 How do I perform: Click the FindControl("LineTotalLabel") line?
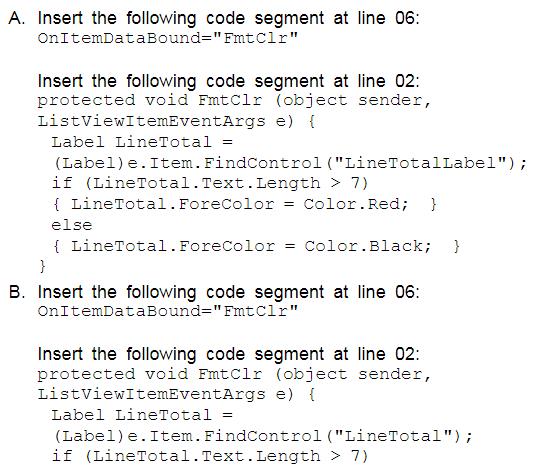point(290,163)
